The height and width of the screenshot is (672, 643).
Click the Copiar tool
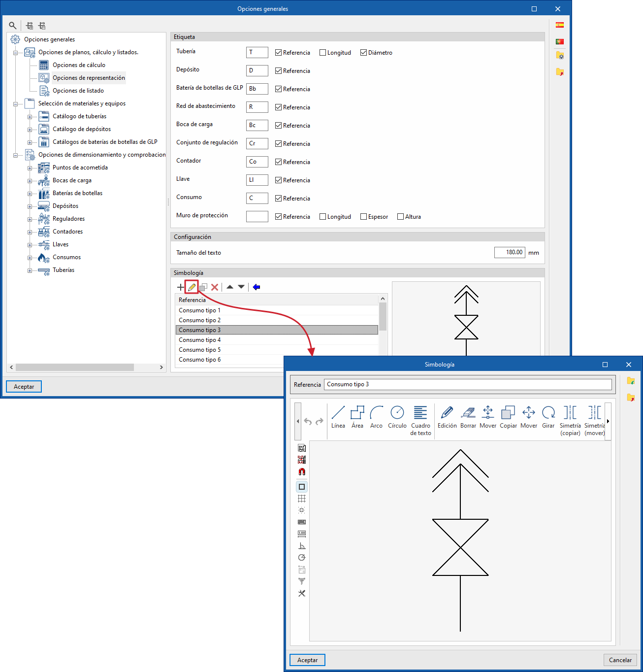tap(508, 417)
